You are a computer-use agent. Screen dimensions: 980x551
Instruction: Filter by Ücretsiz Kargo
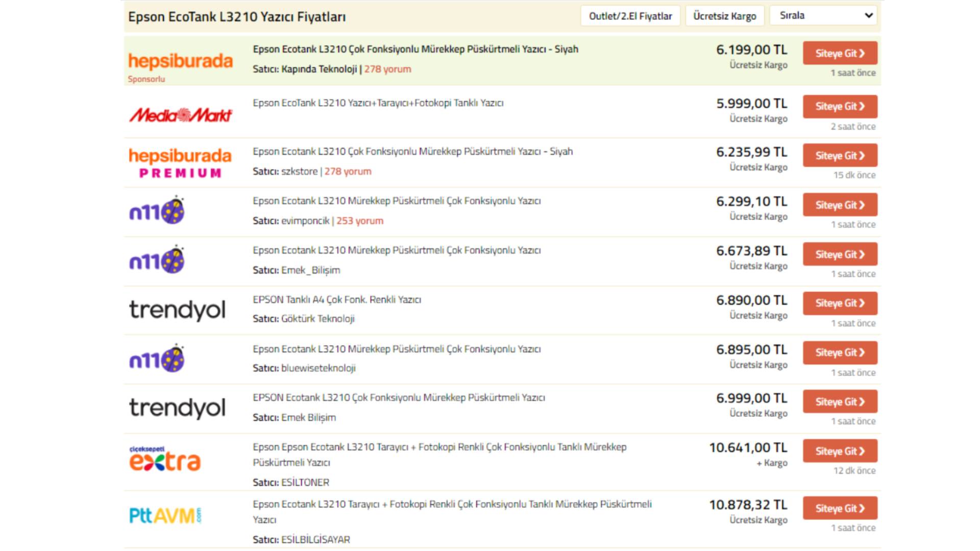click(x=725, y=16)
